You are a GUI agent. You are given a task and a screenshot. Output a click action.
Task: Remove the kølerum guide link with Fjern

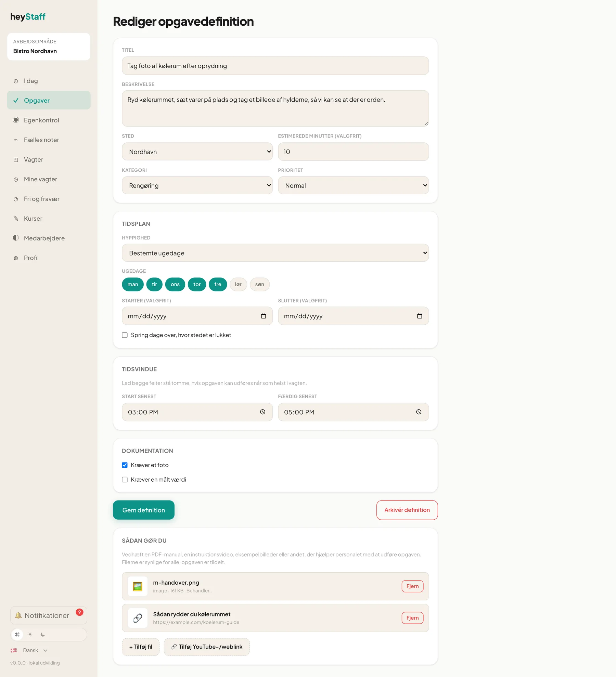click(x=412, y=618)
